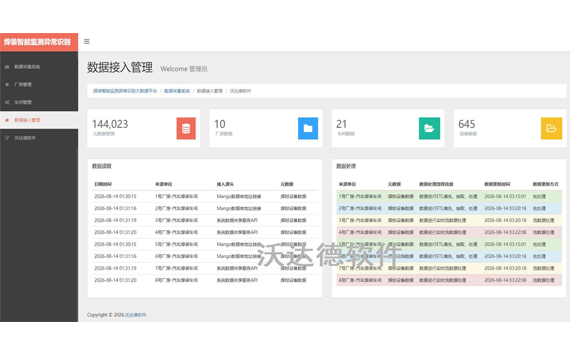Click the blue folder icon on the 10 card
The height and width of the screenshot is (360, 570).
308,128
